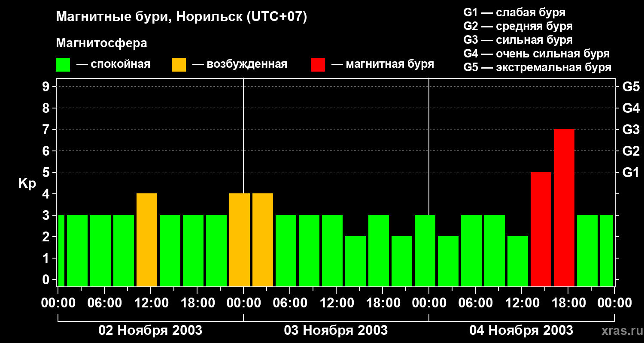Screen dimensions: 644x343
Task: Click the orange bar at 12:00 on 02 Ноября
Action: pos(147,240)
